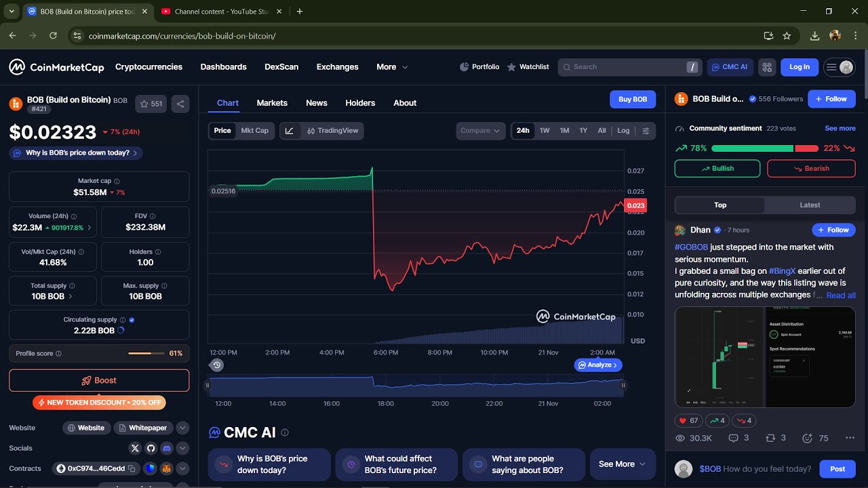Open the Markets tab
Image resolution: width=868 pixels, height=488 pixels.
[x=272, y=103]
